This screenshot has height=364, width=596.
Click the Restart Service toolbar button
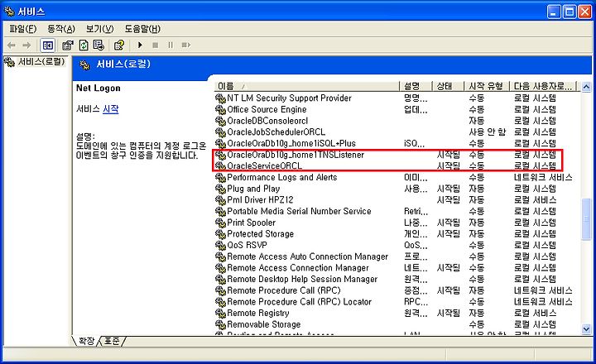tap(186, 45)
